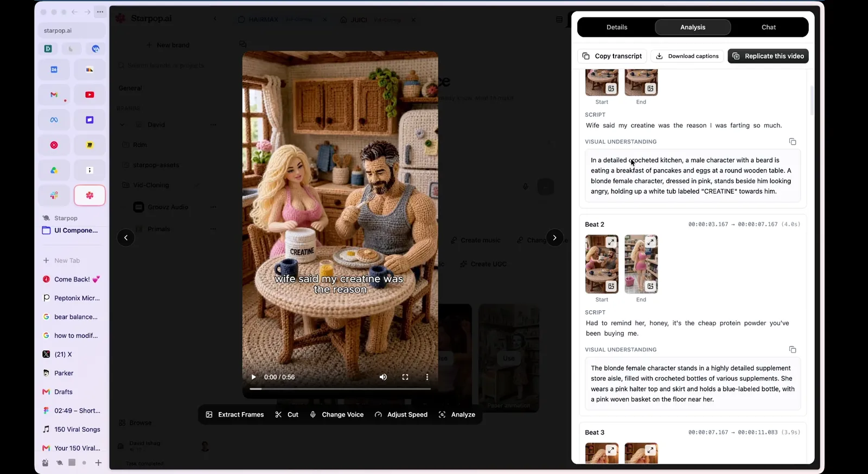This screenshot has height=474, width=868.
Task: Open the how to modif... tab
Action: click(x=72, y=336)
